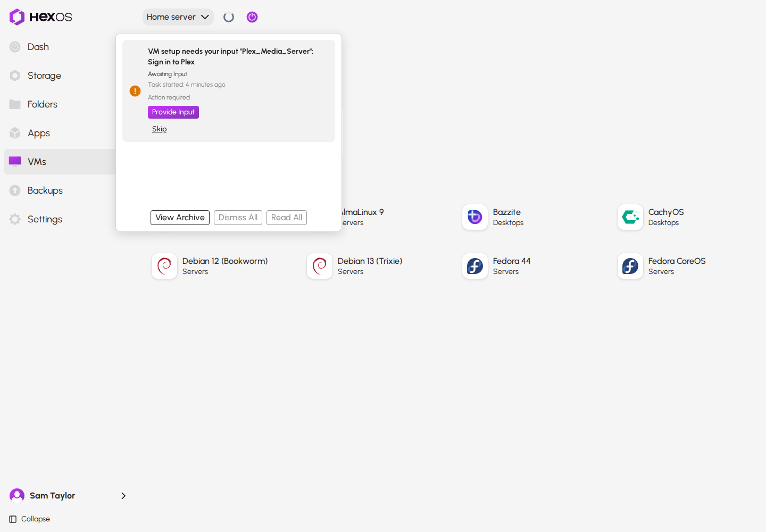Screen dimensions: 766x532
Task: Click the Provide Input button
Action: [x=173, y=112]
